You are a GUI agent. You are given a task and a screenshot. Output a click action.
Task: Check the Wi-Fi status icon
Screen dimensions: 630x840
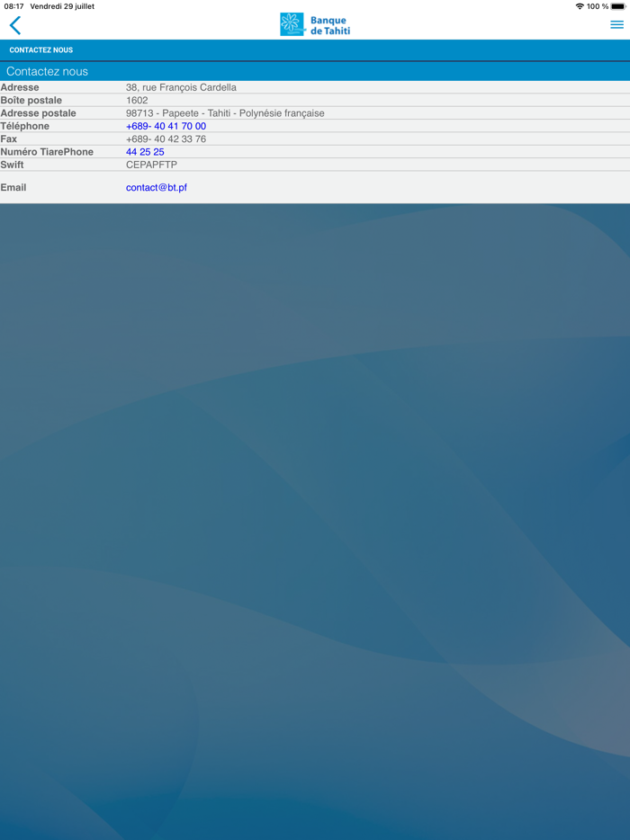click(580, 6)
